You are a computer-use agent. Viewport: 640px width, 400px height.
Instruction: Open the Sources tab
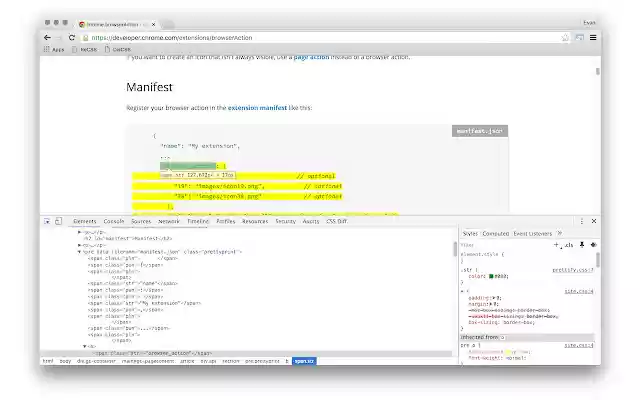point(141,221)
